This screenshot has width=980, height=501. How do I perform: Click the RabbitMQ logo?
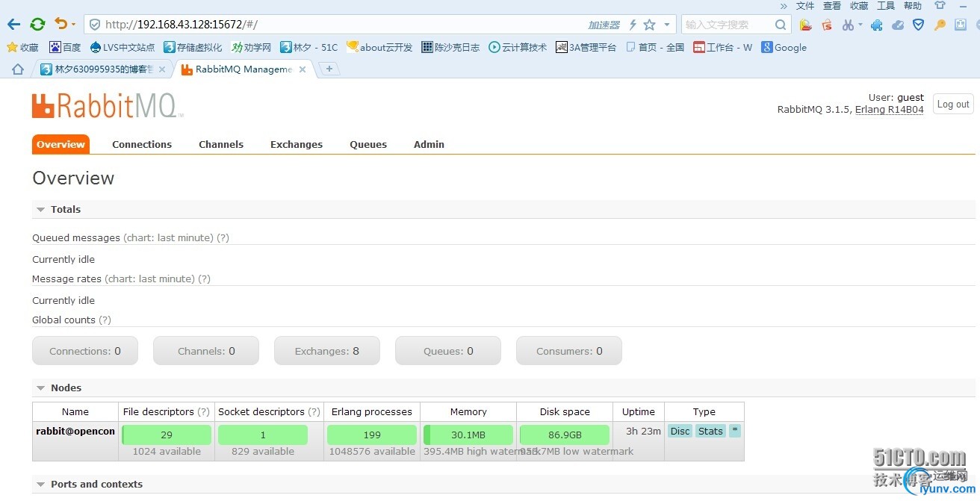pos(107,106)
